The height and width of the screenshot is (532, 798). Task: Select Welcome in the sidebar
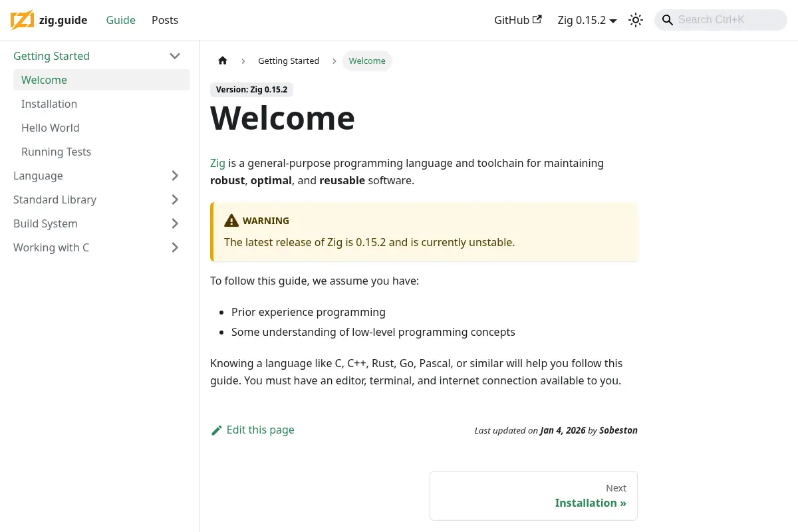[x=101, y=80]
